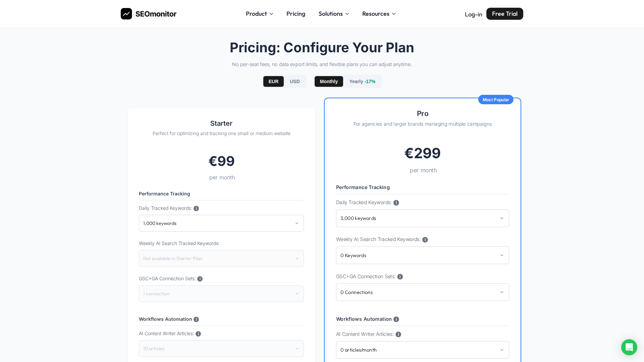
Task: Select Monthly billing option
Action: tap(329, 81)
